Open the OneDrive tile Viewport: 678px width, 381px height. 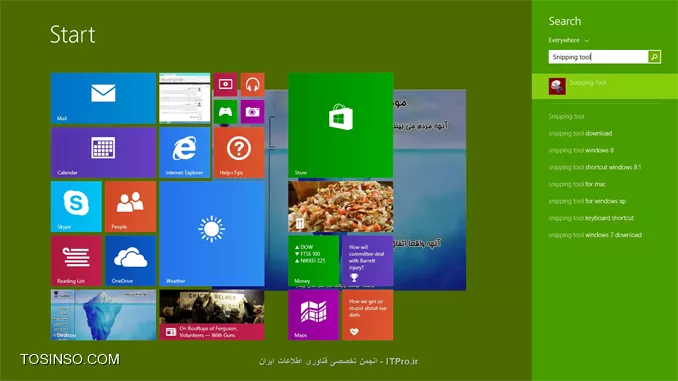click(131, 261)
